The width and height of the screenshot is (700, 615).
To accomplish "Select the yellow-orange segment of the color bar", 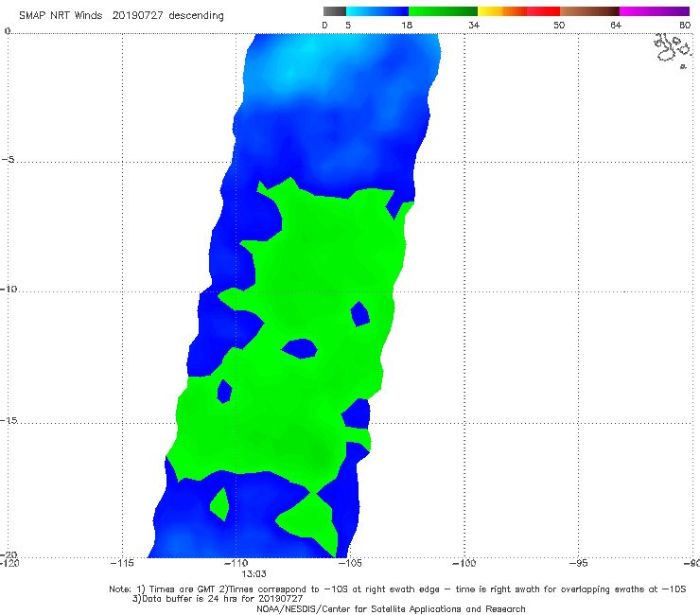I will [501, 11].
